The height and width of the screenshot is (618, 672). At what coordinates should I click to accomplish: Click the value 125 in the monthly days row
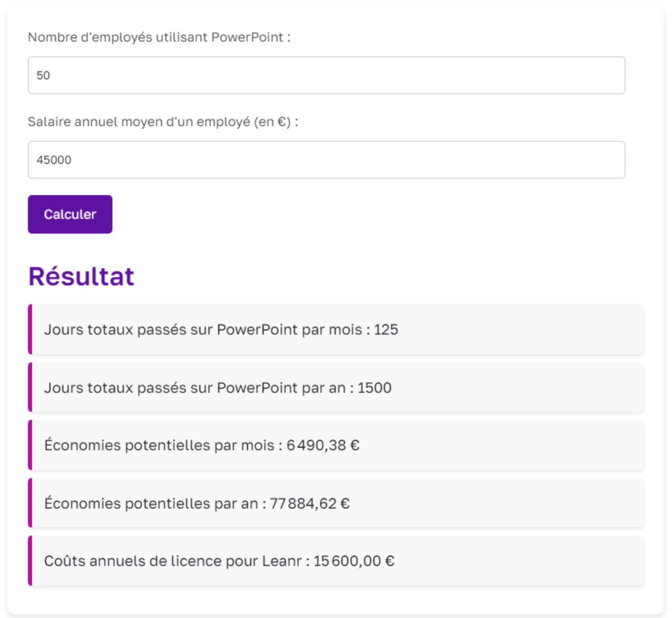pyautogui.click(x=386, y=330)
